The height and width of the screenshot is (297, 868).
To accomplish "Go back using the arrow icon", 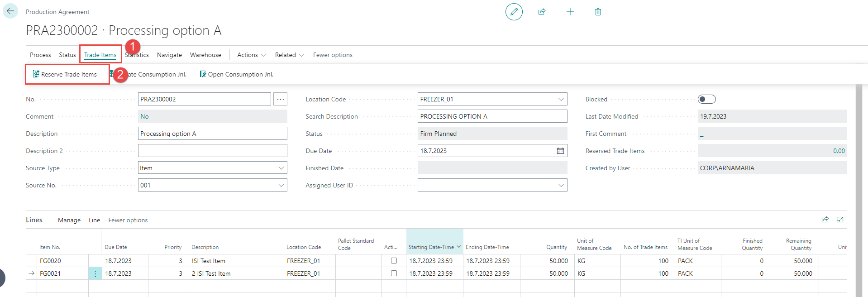I will point(10,11).
